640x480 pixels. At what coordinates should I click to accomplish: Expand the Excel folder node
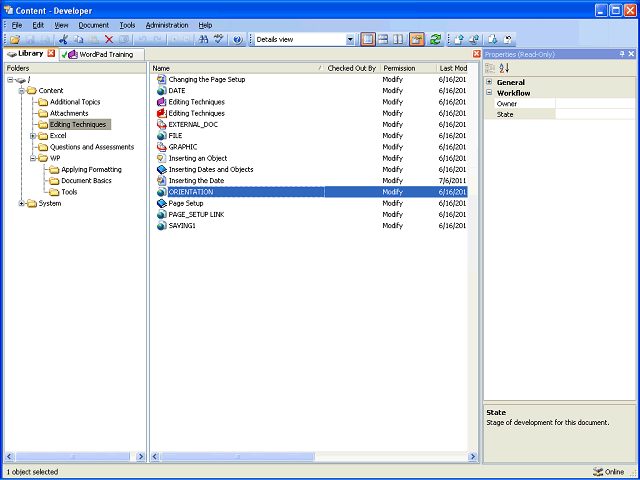(x=33, y=136)
